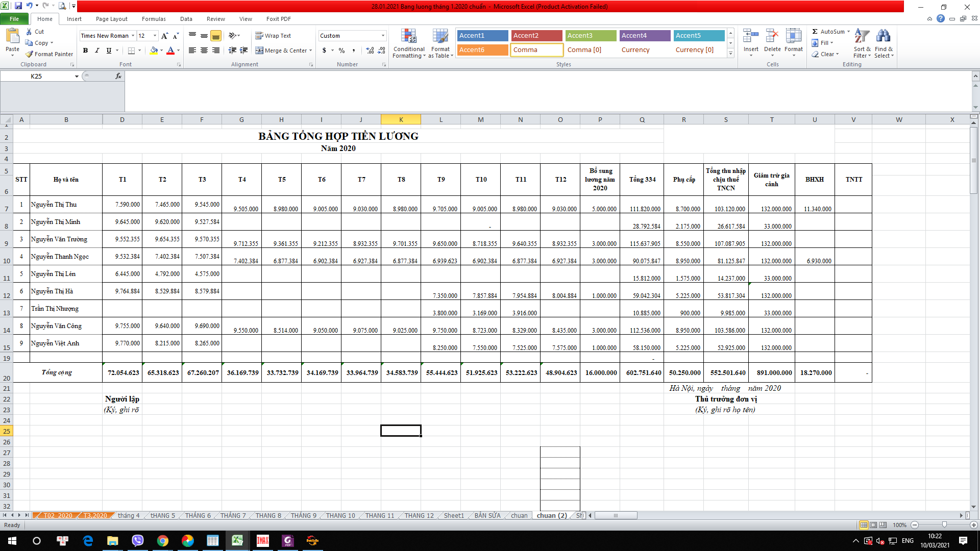Align text left

[192, 51]
